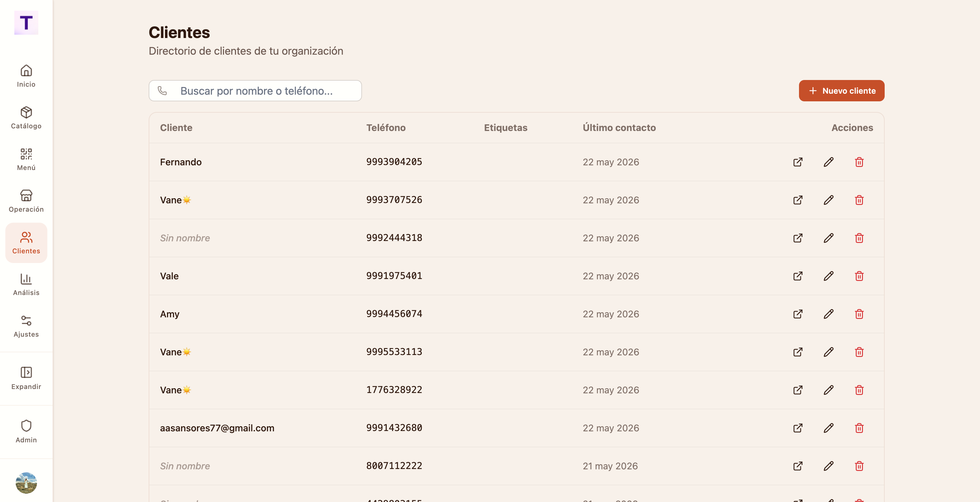The image size is (980, 502).
Task: Edit Fernando's record with the pencil icon
Action: (x=829, y=162)
